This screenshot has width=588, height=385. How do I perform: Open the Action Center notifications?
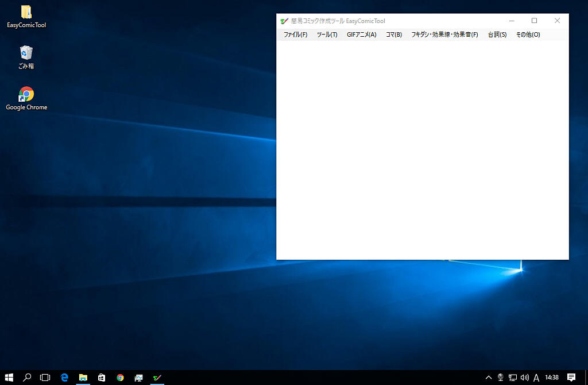pos(571,378)
